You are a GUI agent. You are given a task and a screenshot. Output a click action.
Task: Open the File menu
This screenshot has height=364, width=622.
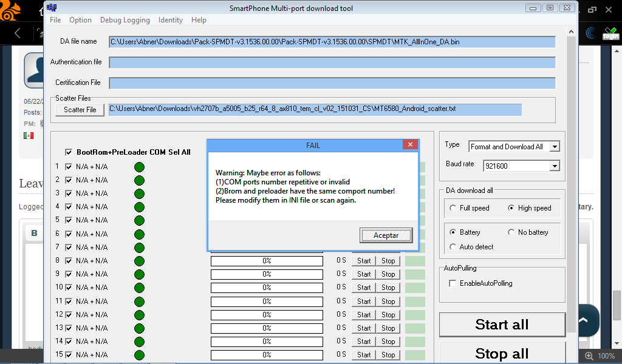click(55, 20)
